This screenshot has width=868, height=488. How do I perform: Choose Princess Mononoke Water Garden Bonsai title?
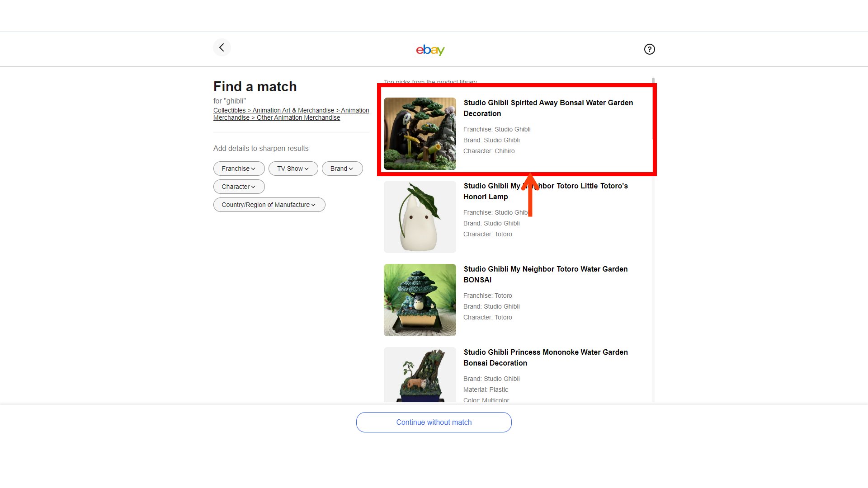[x=545, y=357]
